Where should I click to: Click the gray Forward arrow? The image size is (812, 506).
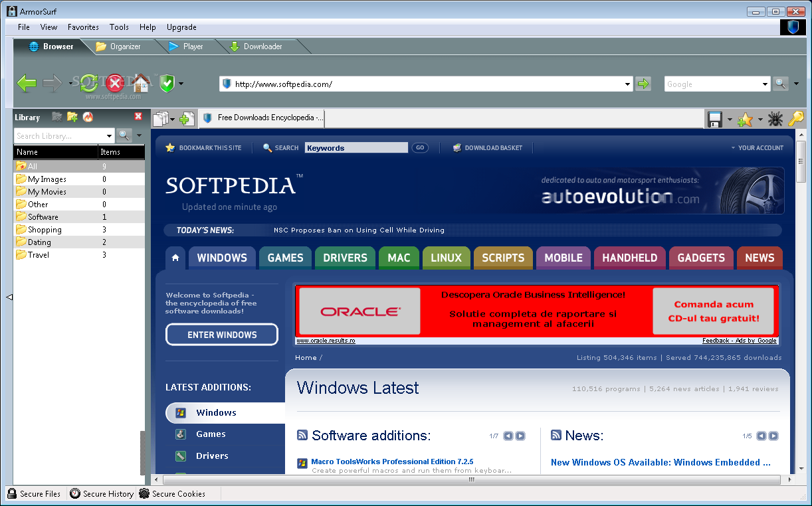click(52, 83)
